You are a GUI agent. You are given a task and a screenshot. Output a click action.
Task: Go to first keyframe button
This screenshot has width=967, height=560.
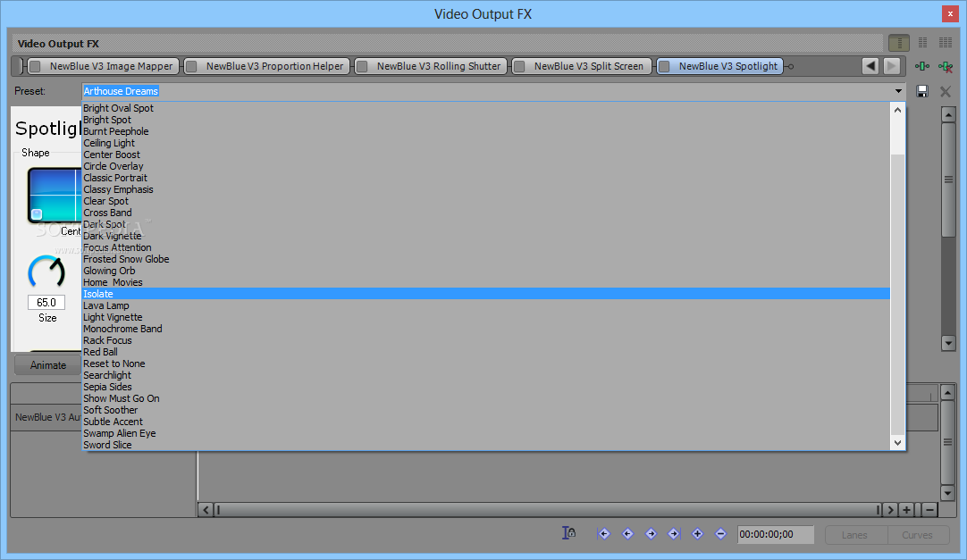click(x=604, y=533)
